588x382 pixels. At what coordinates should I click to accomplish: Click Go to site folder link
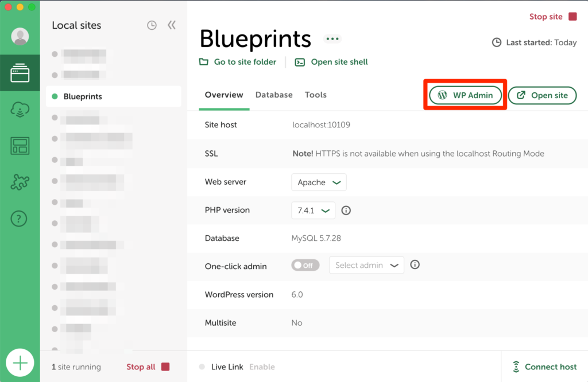coord(245,62)
